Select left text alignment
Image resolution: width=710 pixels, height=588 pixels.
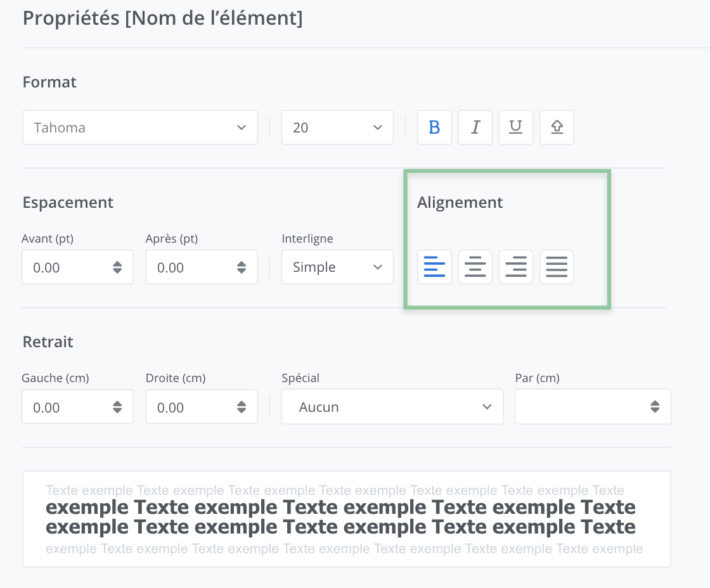pos(434,267)
